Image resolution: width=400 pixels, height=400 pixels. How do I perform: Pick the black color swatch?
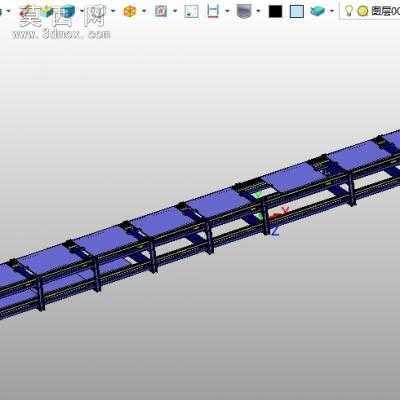click(x=275, y=12)
